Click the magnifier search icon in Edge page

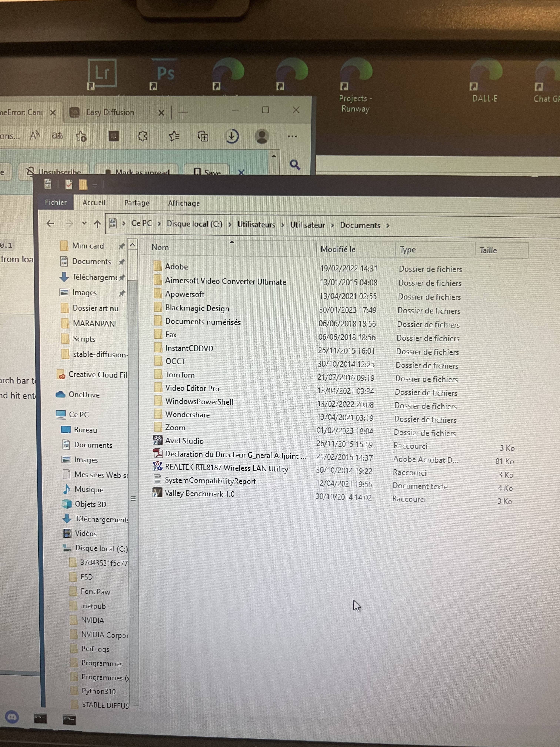tap(295, 165)
